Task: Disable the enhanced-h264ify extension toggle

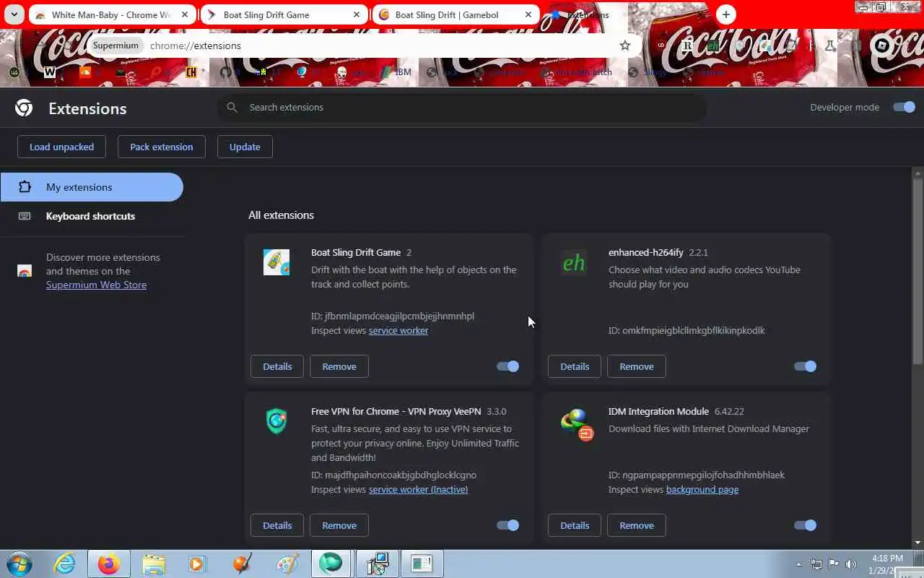Action: click(805, 366)
